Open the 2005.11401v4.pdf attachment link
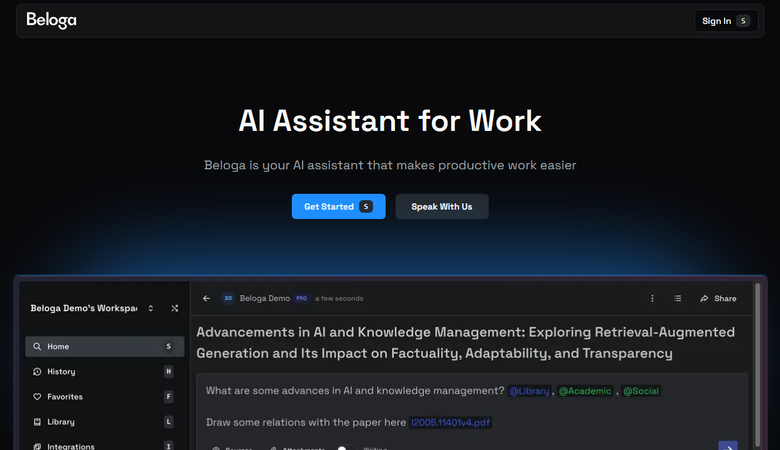780x450 pixels. click(450, 423)
